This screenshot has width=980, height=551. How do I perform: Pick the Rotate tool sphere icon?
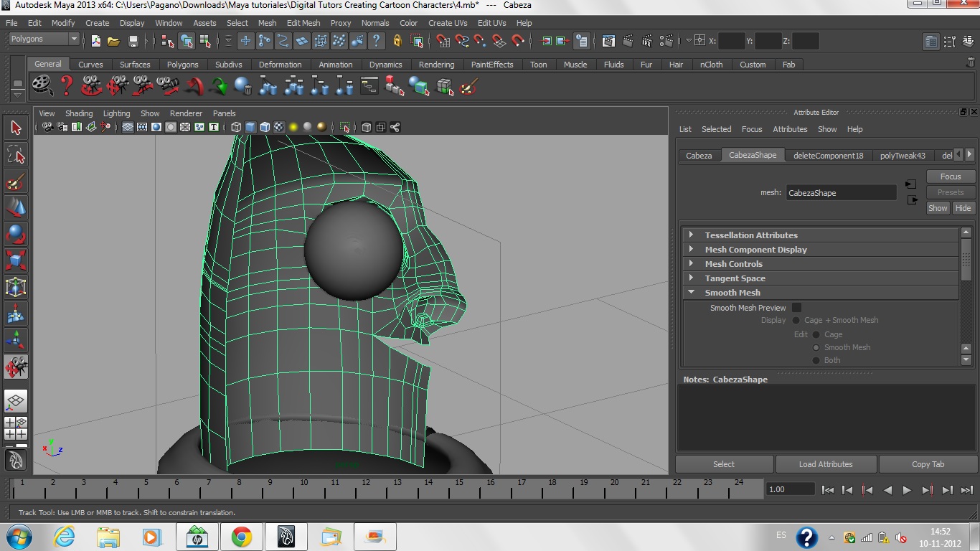coord(16,235)
